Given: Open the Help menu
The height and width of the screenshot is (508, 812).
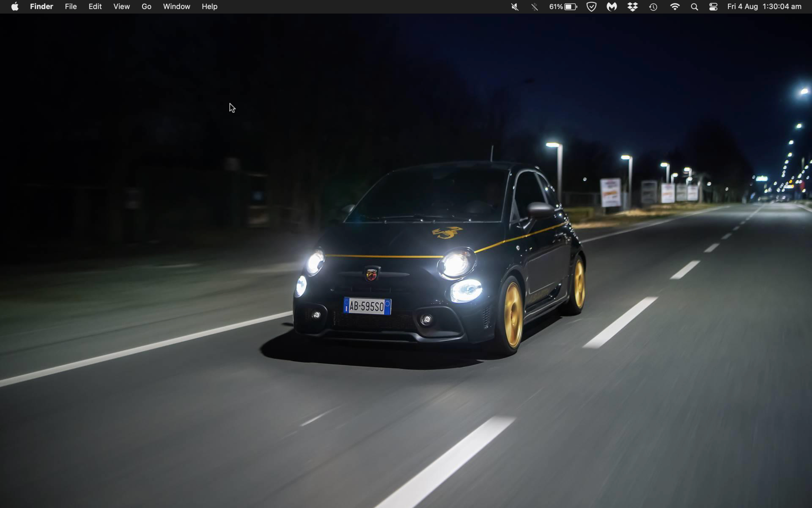Looking at the screenshot, I should coord(209,7).
